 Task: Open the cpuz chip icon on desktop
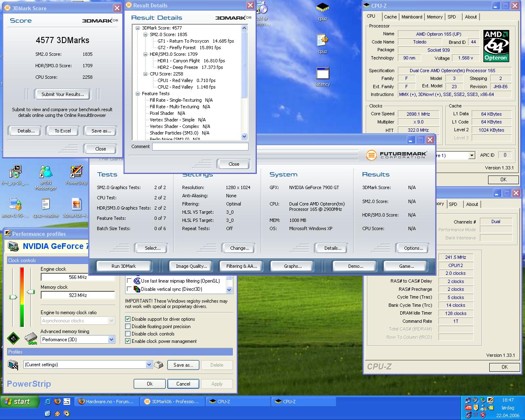322,8
